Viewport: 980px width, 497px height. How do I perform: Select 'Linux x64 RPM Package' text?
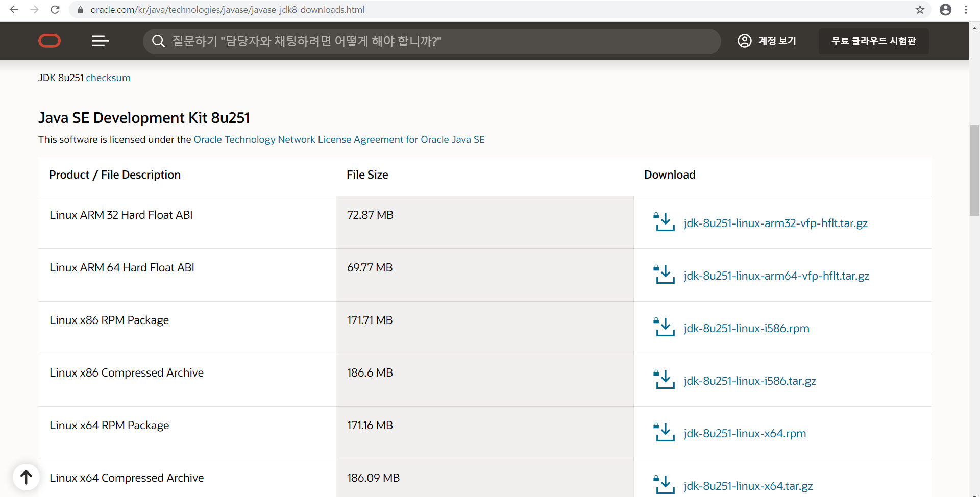pyautogui.click(x=109, y=425)
